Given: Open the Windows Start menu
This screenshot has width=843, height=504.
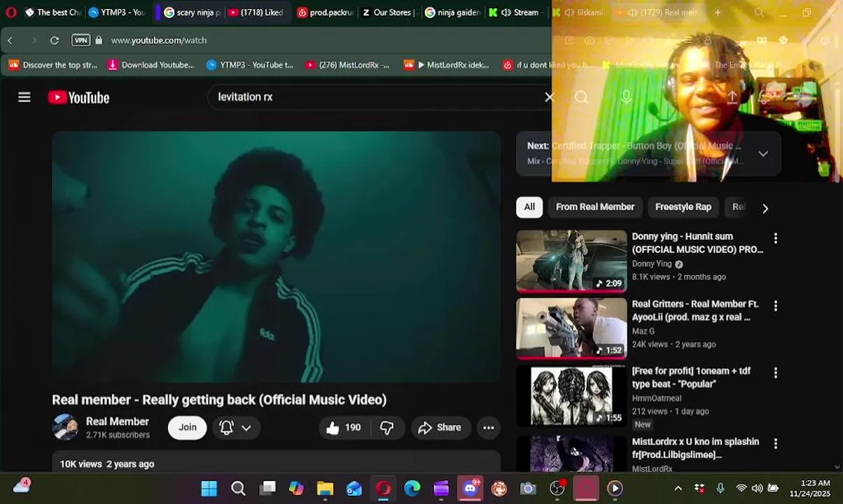Looking at the screenshot, I should pyautogui.click(x=209, y=488).
